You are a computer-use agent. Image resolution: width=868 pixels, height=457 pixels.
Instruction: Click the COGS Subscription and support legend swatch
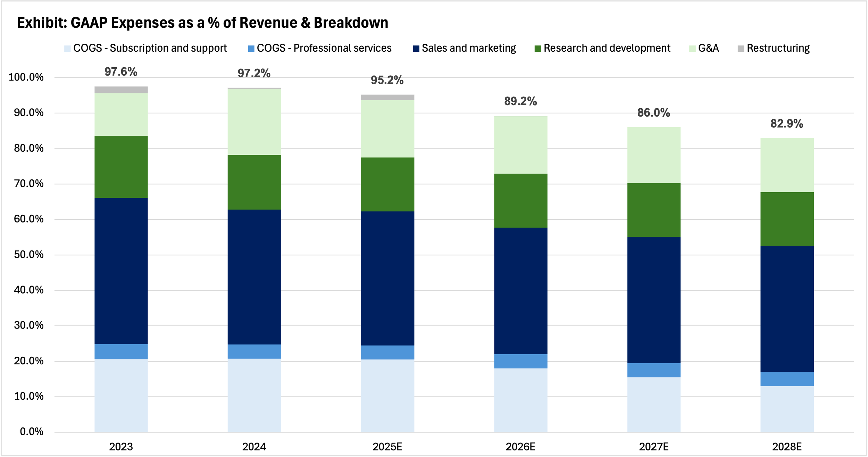tap(67, 49)
